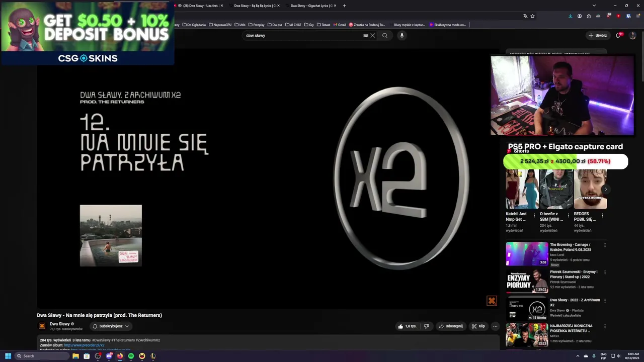Open the Katchii And Nmp short thumbnail
The image size is (644, 362).
coord(522,189)
